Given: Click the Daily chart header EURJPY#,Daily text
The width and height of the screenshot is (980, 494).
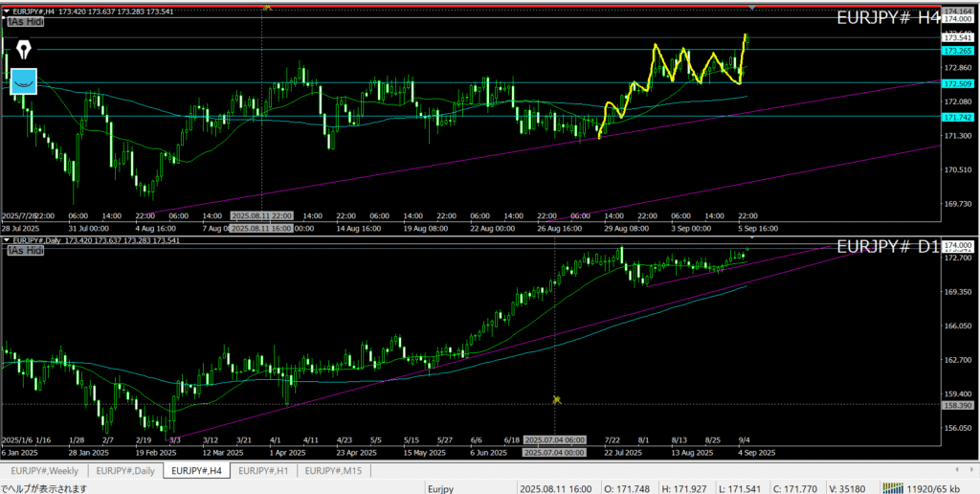Looking at the screenshot, I should [x=37, y=240].
